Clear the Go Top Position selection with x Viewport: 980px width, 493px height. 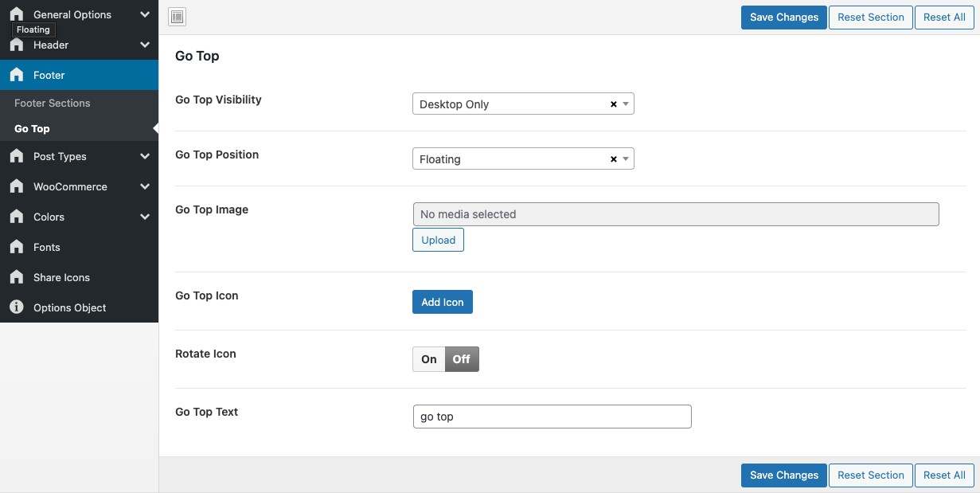(x=613, y=159)
